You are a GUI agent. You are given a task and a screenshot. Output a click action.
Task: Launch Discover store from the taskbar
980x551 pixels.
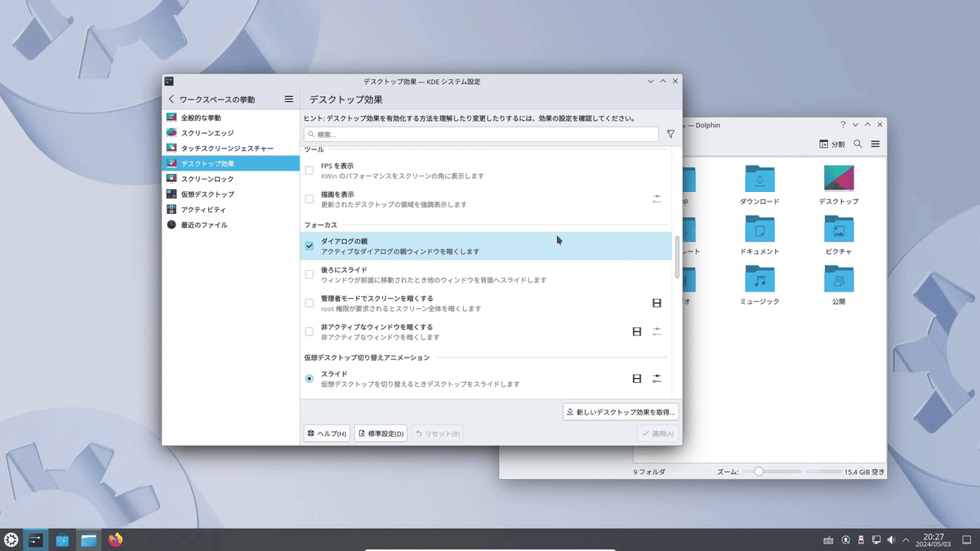coord(62,540)
